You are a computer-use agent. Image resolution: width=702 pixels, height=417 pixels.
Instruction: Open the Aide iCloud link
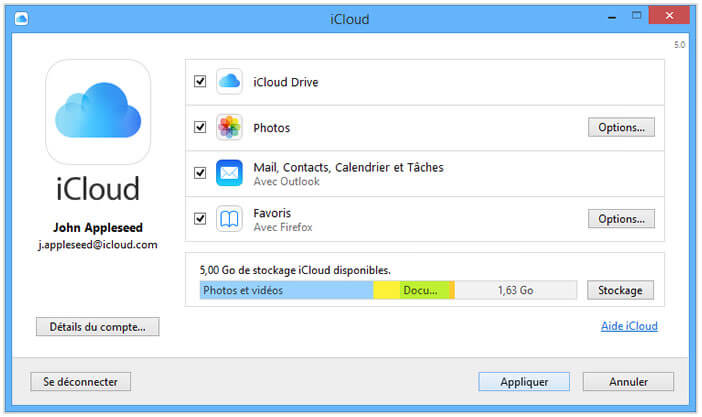[629, 326]
